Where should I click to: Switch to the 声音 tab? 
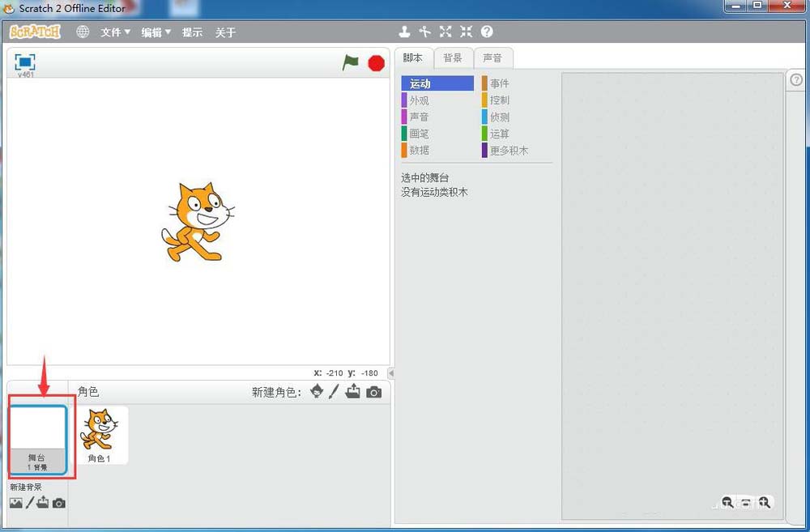494,57
